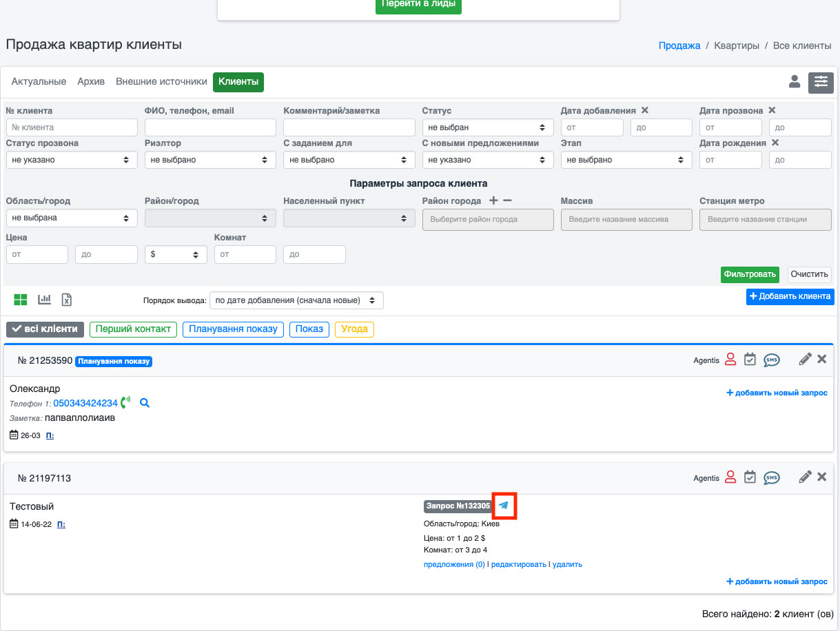This screenshot has height=631, width=840.
Task: Click the Telegram icon next to Запрос №132305
Action: (504, 506)
